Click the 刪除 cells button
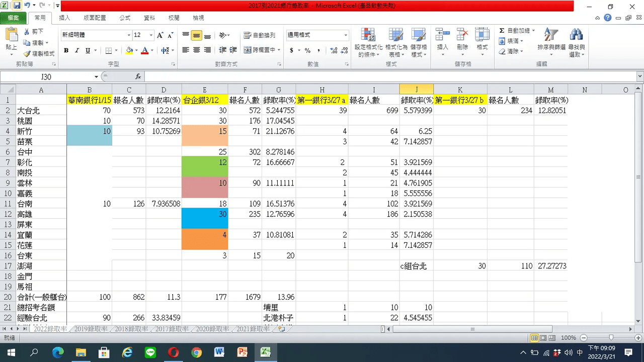 coord(462,42)
